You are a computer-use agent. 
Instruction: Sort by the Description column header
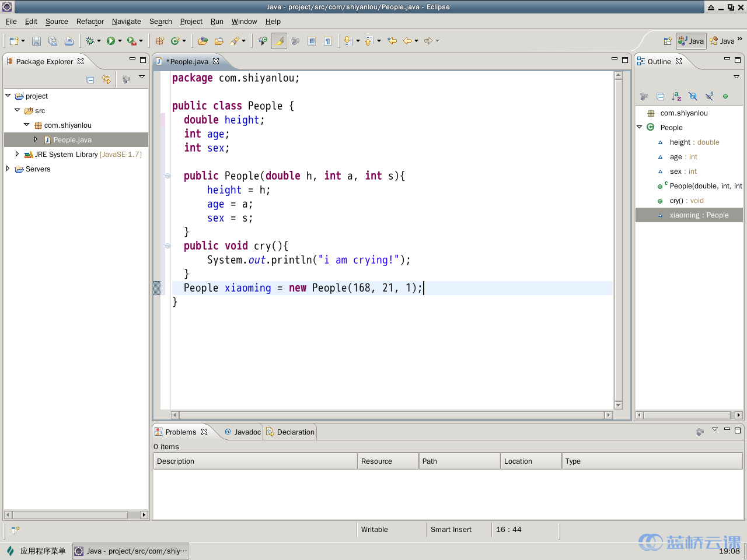tap(255, 461)
